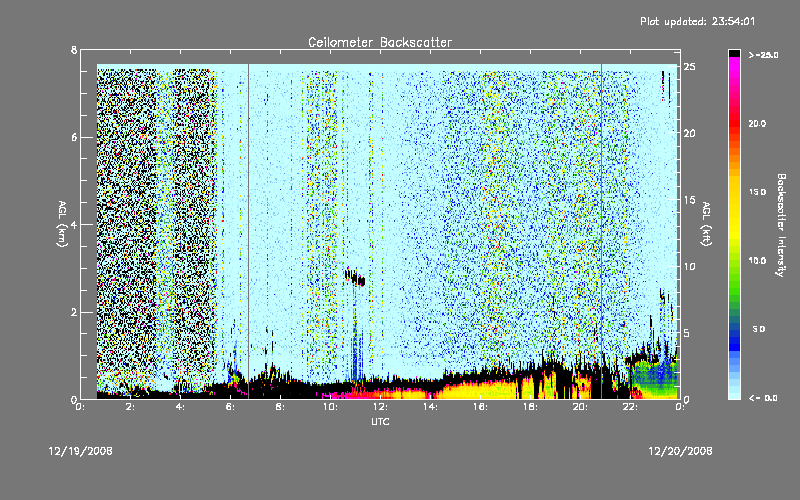
Task: Click the '15' tick on the kft axis
Action: 689,200
